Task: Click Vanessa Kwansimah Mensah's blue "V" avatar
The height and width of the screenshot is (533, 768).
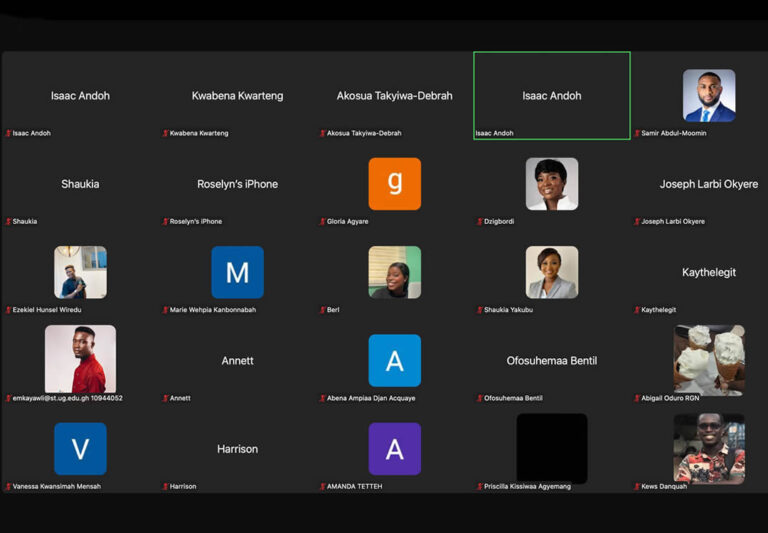Action: point(80,449)
